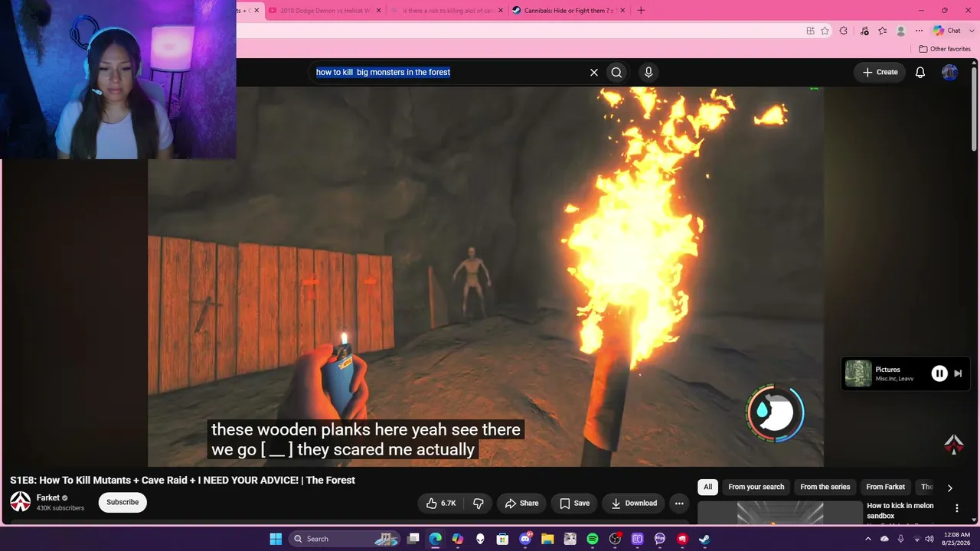Open the browser favorites list icon

tap(883, 31)
